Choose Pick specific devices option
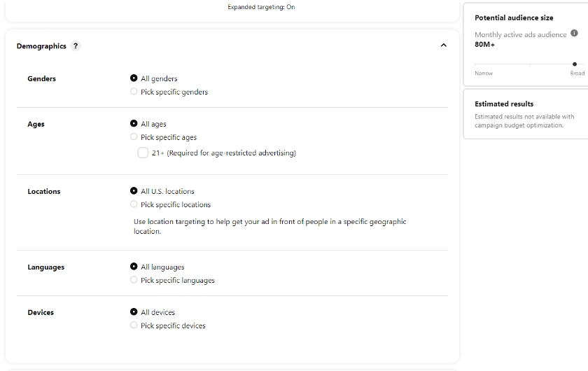 tap(134, 325)
